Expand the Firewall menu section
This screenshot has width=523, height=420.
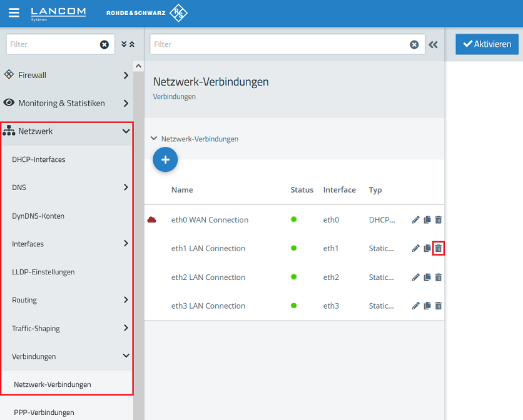pos(126,76)
